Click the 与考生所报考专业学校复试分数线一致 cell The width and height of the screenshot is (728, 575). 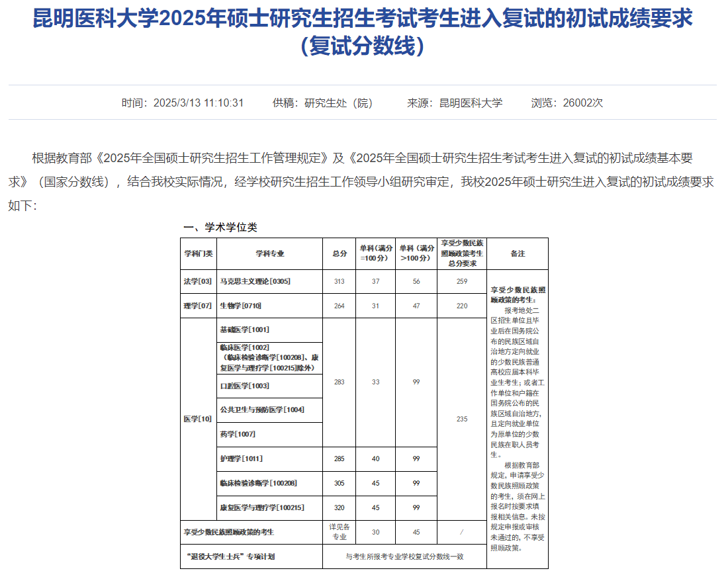(405, 557)
